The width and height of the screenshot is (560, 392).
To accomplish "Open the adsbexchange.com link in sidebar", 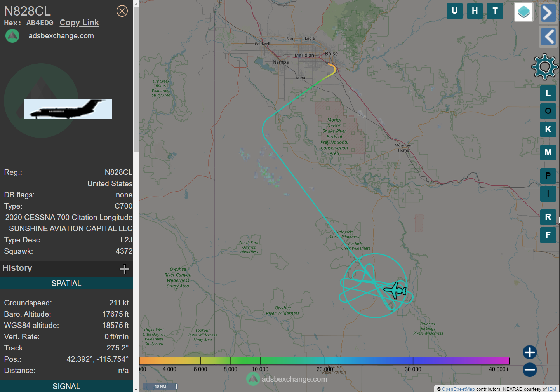I will 61,36.
